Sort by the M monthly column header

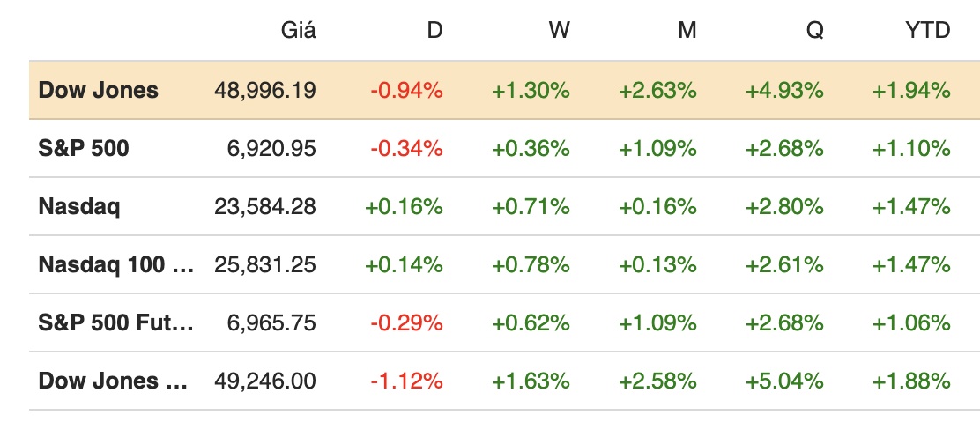[687, 31]
